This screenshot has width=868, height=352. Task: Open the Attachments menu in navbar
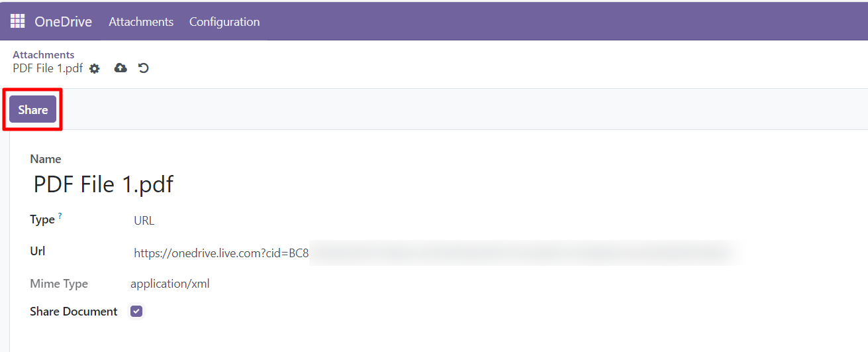[141, 22]
